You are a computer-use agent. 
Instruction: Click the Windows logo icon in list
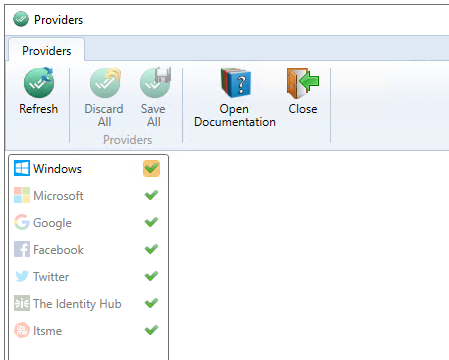click(x=22, y=168)
